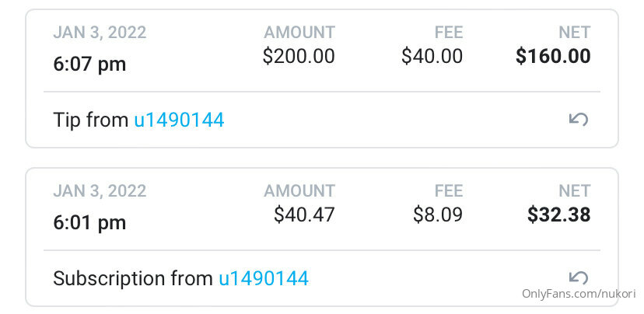Click the $8.09 fee value

coord(438,215)
